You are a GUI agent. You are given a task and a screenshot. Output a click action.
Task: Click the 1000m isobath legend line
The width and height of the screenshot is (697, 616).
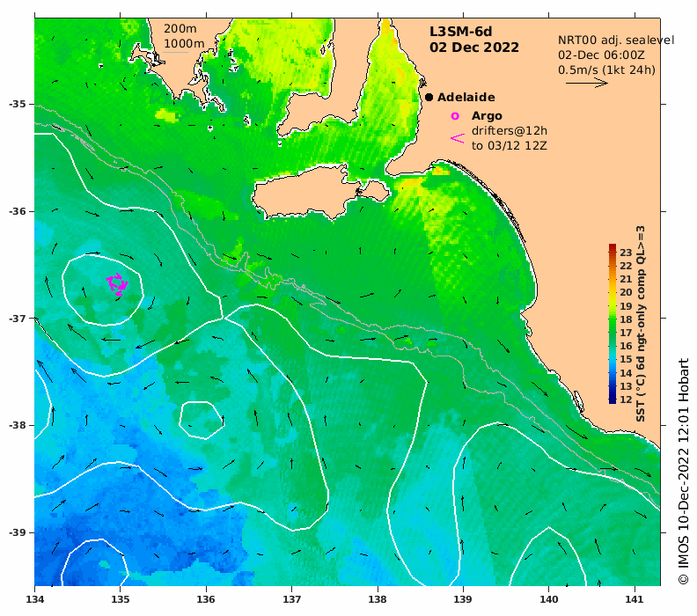175,53
